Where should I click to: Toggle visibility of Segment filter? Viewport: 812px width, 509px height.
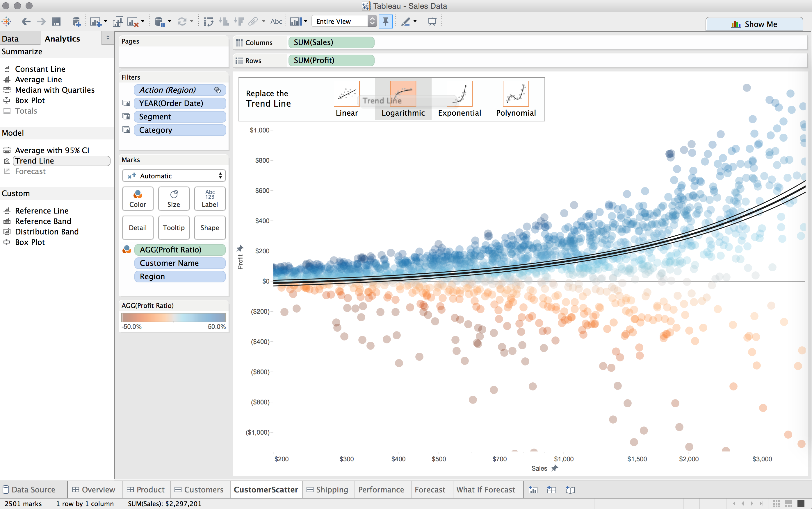pos(127,116)
